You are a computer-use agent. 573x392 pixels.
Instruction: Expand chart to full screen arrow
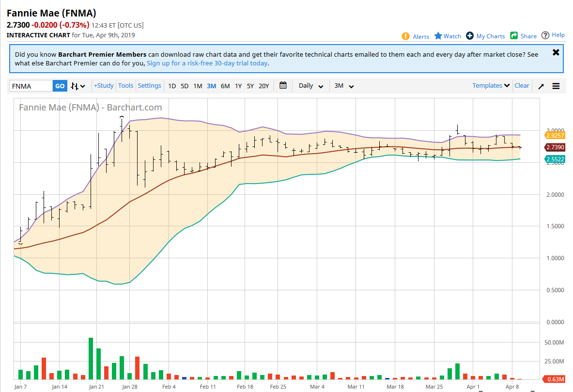tap(541, 86)
